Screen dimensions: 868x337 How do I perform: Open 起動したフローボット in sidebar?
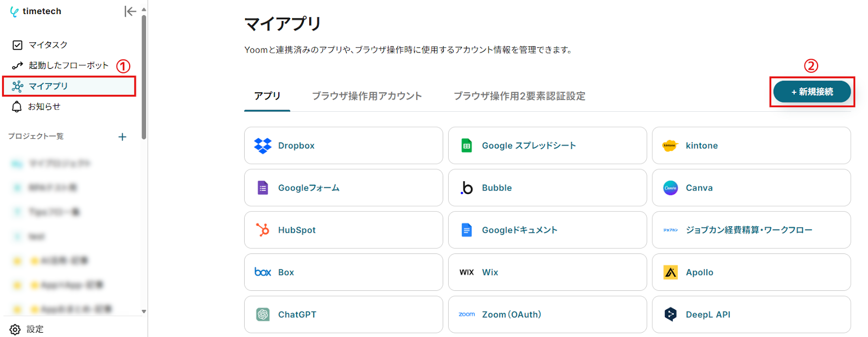tap(68, 66)
